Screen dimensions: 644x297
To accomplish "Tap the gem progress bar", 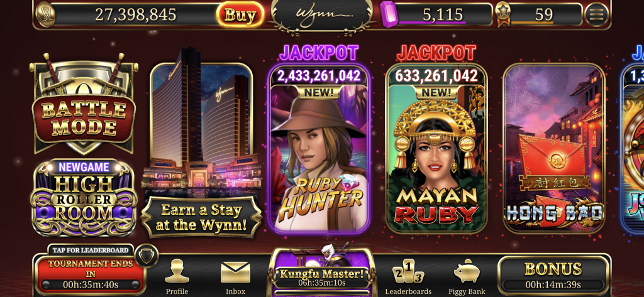I will (x=431, y=23).
